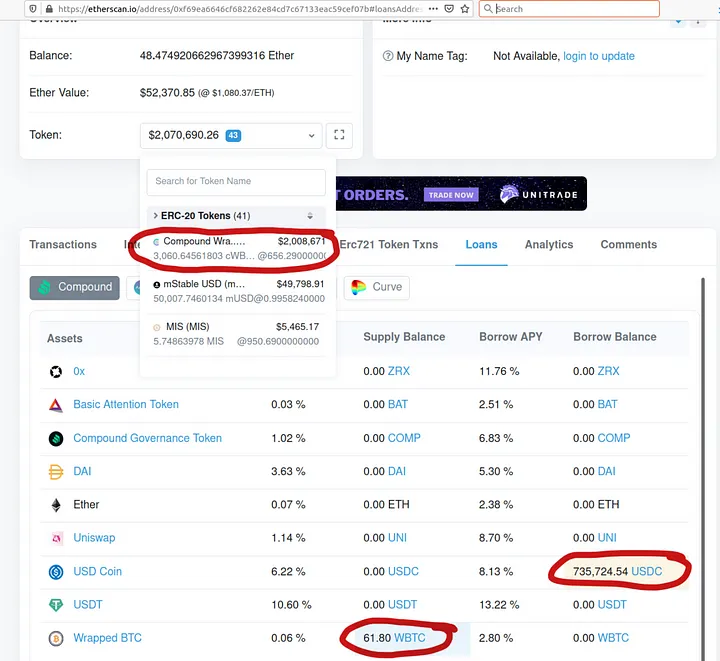Open the Comments tab
This screenshot has height=661, width=720.
[x=629, y=245]
